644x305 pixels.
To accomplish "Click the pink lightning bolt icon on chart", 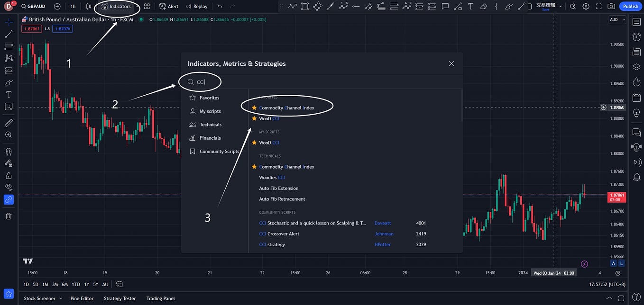I will [x=584, y=264].
